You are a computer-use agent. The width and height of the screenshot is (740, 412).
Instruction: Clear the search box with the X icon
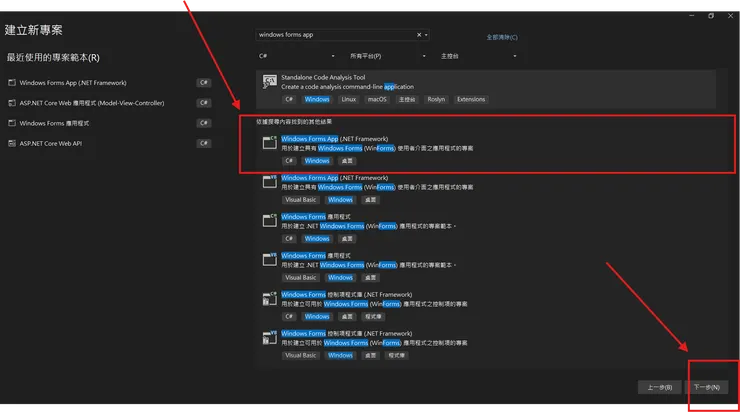[x=419, y=35]
